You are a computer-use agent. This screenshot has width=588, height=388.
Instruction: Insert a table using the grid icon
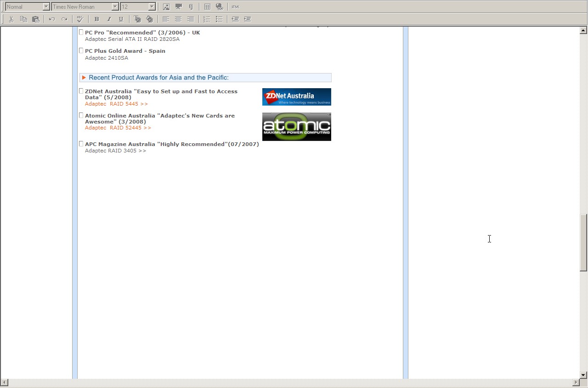click(207, 7)
